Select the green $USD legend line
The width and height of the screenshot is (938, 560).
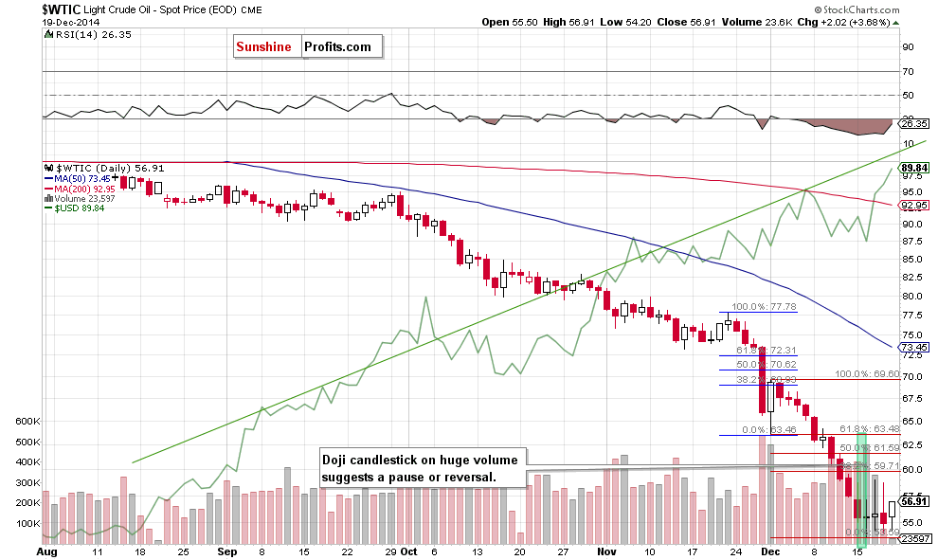(49, 208)
